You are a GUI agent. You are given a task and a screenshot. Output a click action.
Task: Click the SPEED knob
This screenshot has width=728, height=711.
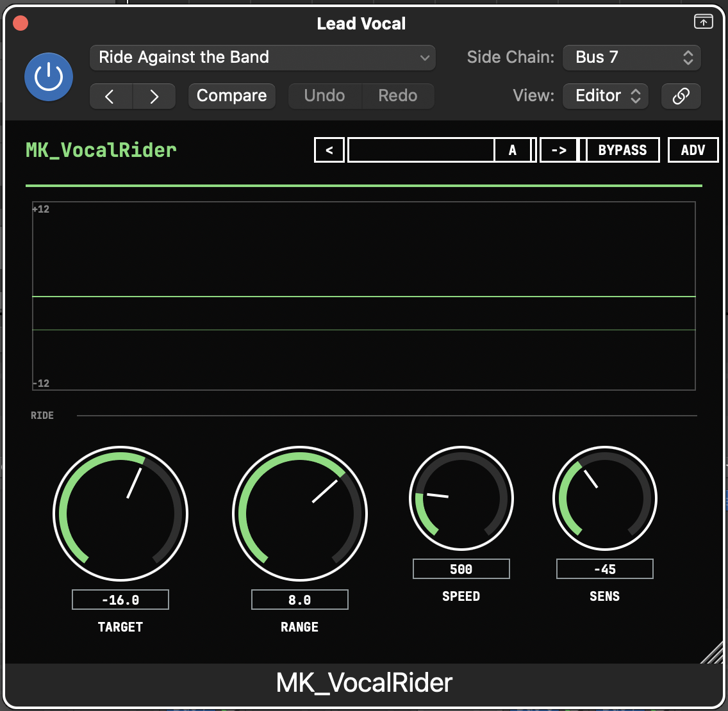461,498
